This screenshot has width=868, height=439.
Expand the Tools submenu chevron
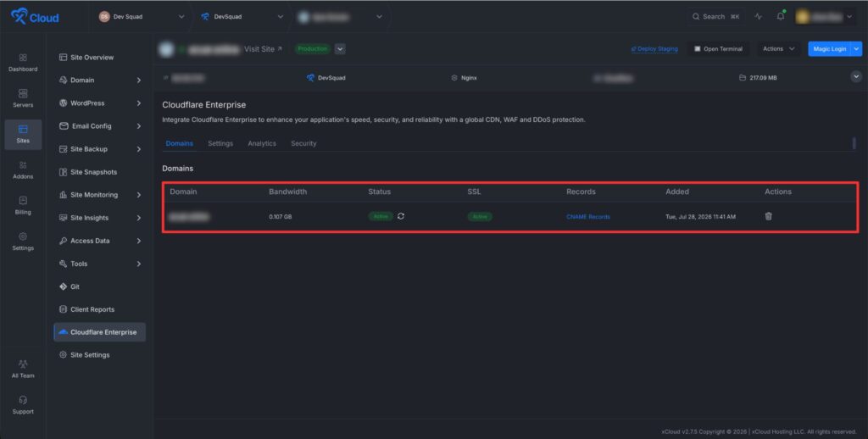138,264
